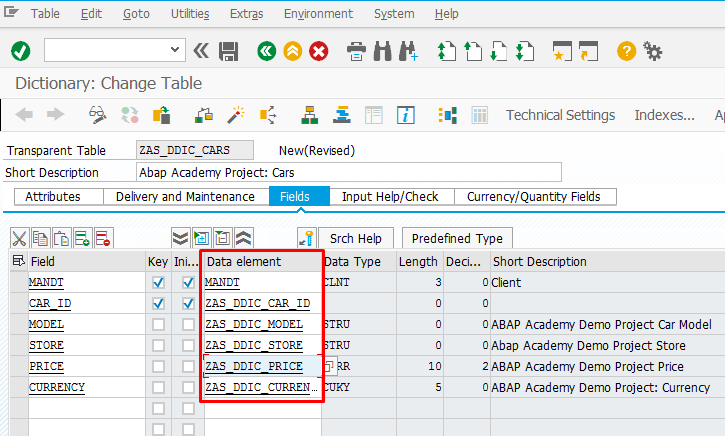Click the key Foreign Keys icon

[307, 238]
